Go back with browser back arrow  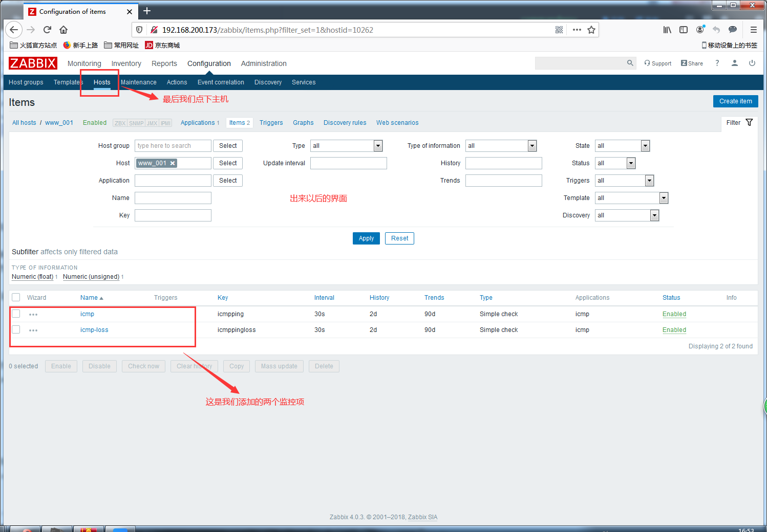click(x=14, y=30)
